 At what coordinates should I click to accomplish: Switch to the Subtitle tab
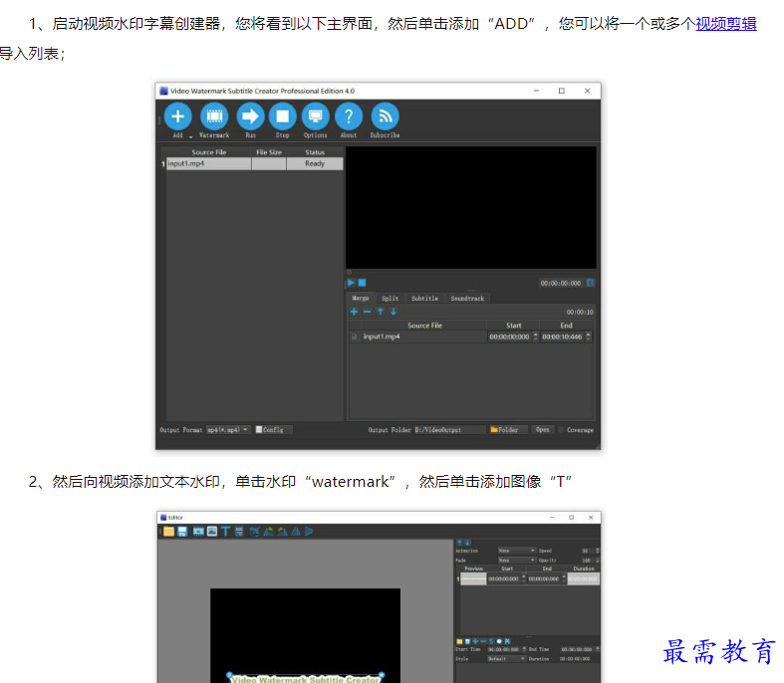pos(424,299)
